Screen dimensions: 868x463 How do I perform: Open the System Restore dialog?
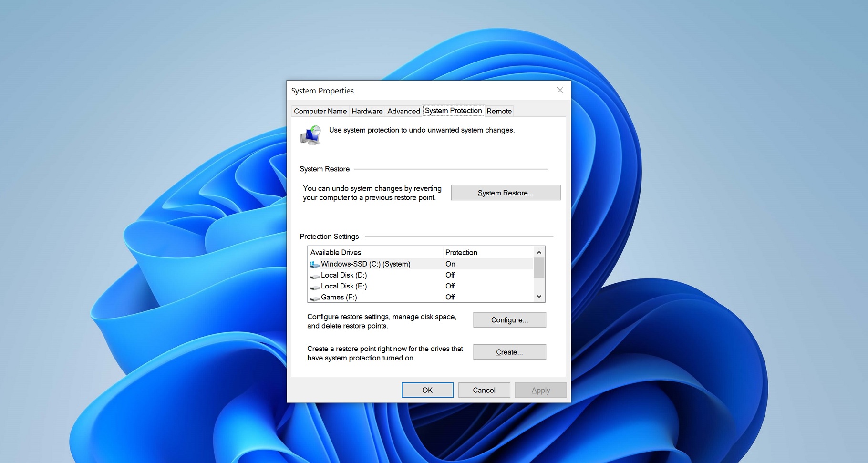(x=505, y=193)
